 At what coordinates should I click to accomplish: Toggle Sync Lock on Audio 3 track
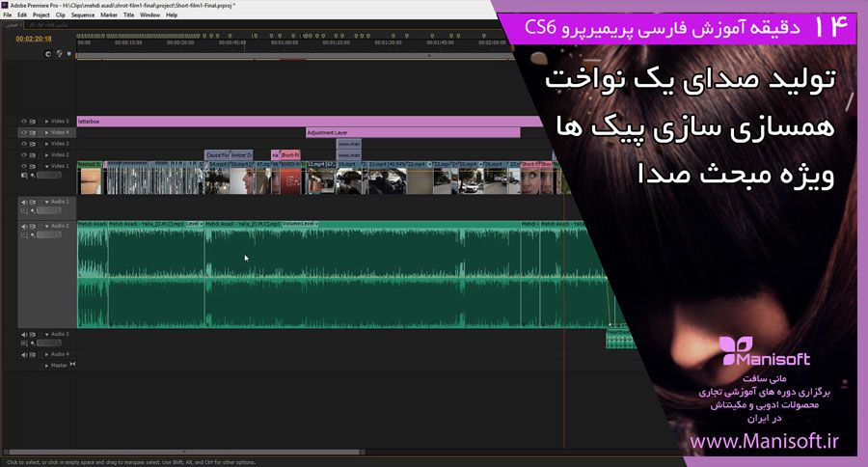[33, 335]
